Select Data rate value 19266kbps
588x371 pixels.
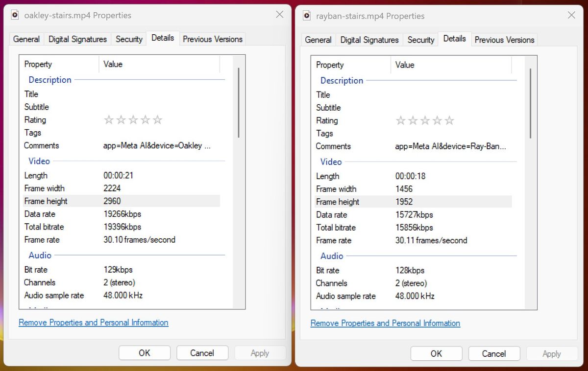coord(122,214)
